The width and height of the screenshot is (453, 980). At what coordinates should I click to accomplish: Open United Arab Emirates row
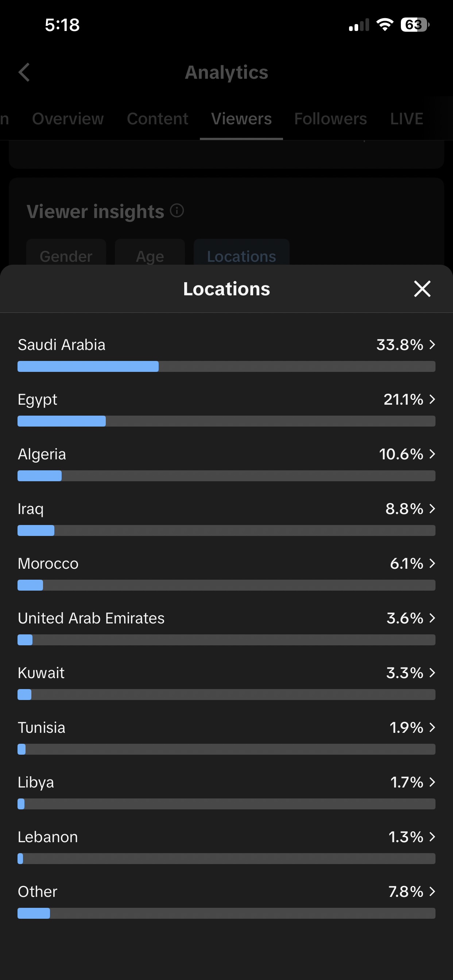pos(226,626)
